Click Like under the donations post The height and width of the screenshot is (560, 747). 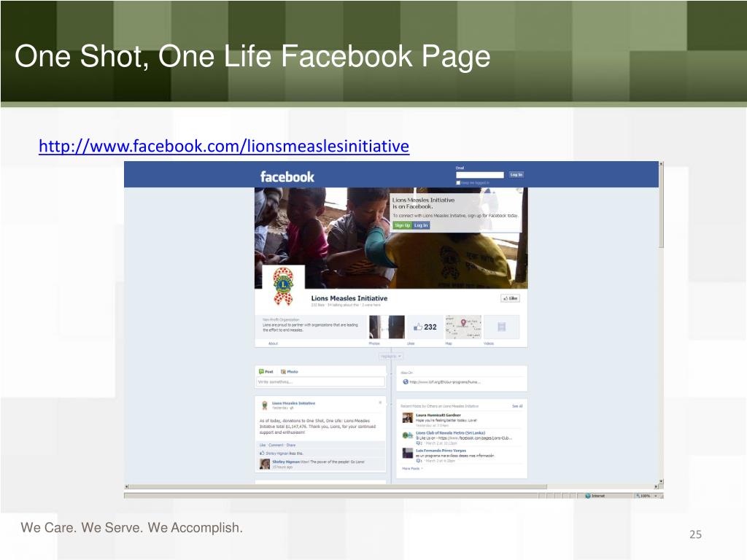pyautogui.click(x=262, y=446)
